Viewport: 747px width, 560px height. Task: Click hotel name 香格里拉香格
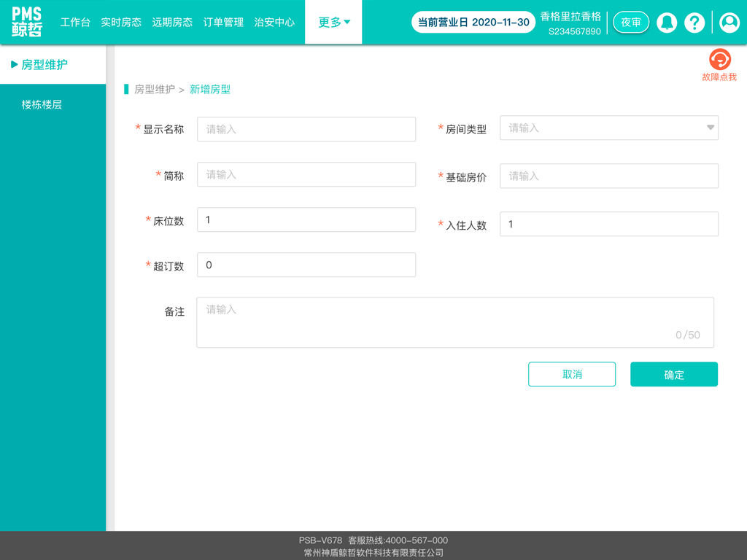point(570,17)
